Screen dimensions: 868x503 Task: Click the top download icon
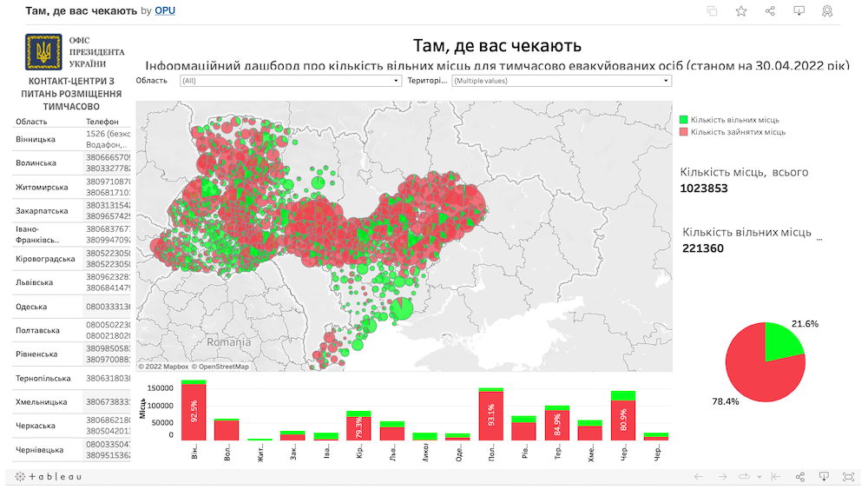coord(799,11)
